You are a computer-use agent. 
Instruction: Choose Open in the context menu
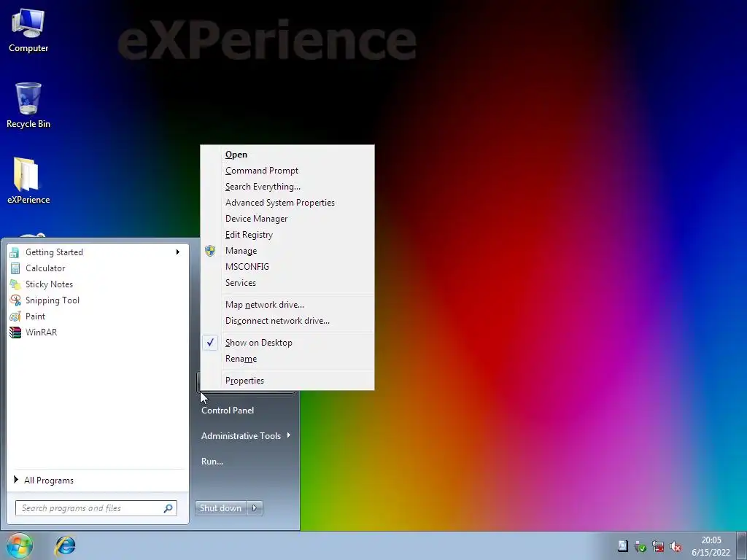(287, 155)
